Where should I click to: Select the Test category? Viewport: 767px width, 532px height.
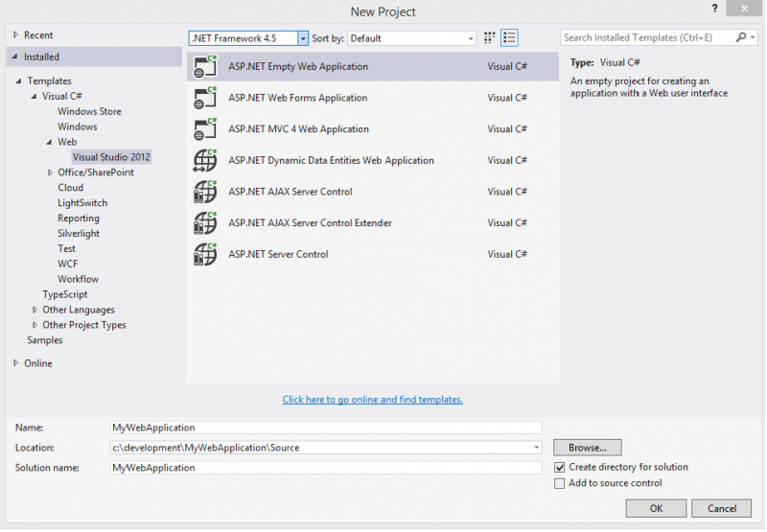point(66,248)
